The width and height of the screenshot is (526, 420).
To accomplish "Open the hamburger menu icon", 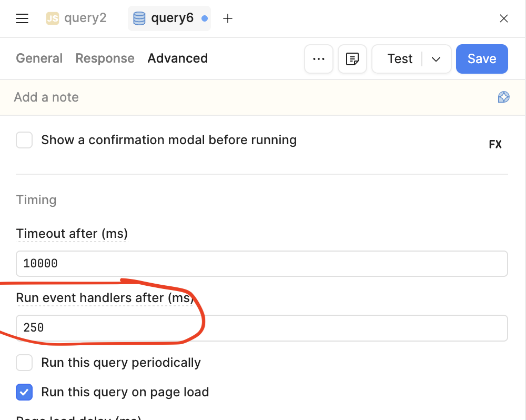I will [x=22, y=19].
